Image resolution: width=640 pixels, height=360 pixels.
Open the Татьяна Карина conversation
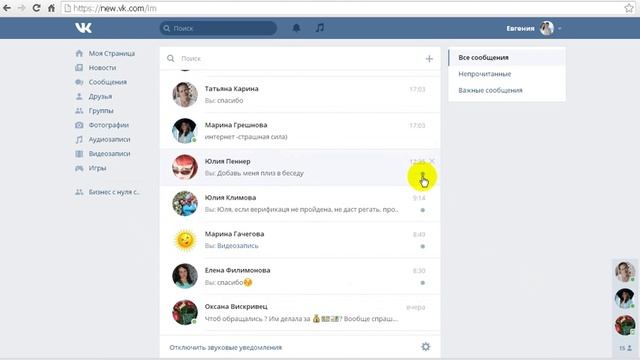pyautogui.click(x=300, y=94)
